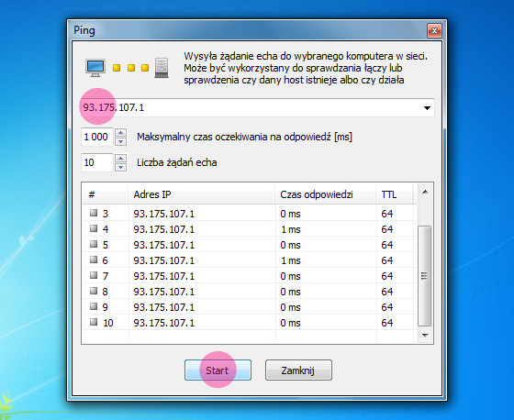Click the Start button
The image size is (514, 420).
click(218, 370)
